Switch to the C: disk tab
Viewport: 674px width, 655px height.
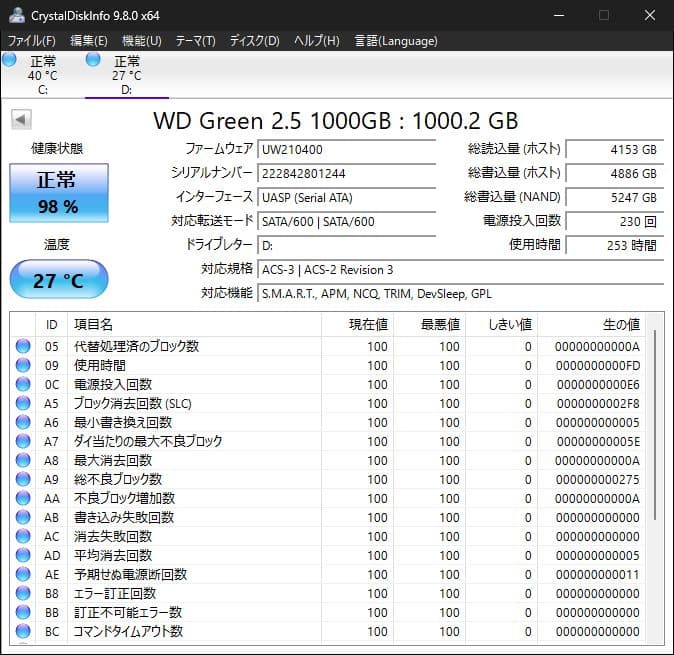[x=42, y=75]
